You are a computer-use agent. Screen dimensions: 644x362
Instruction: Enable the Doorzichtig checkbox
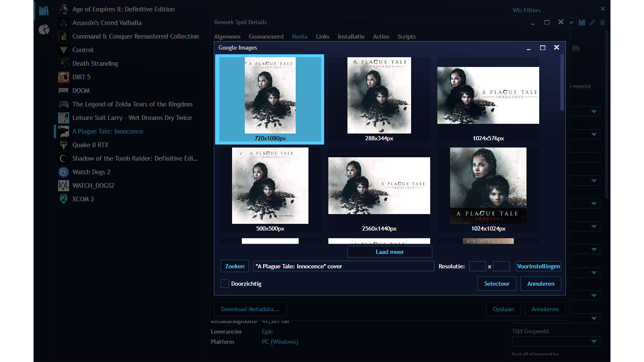(225, 284)
